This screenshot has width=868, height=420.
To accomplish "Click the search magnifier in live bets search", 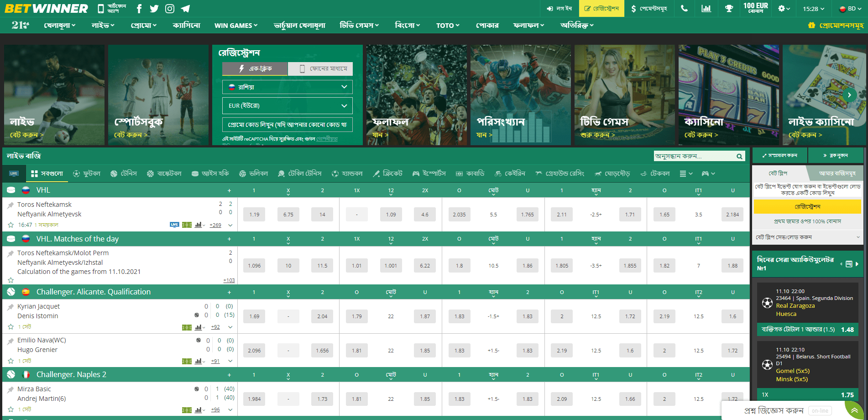I will (x=739, y=156).
